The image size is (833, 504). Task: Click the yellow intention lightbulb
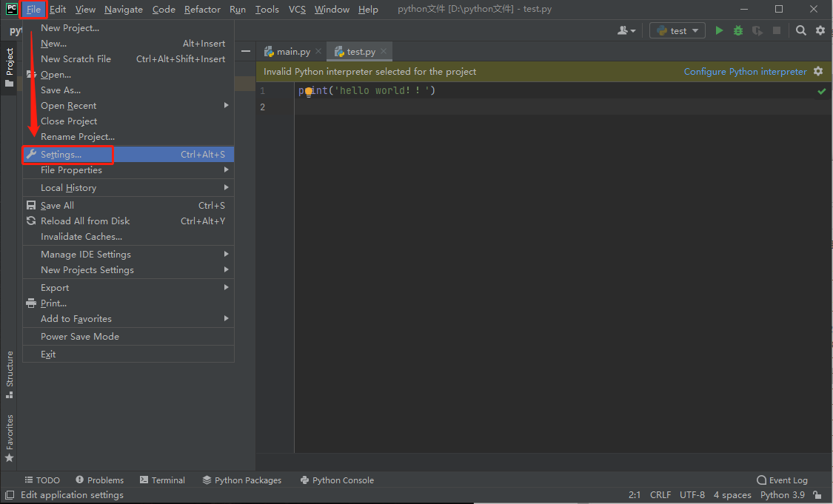[x=309, y=93]
